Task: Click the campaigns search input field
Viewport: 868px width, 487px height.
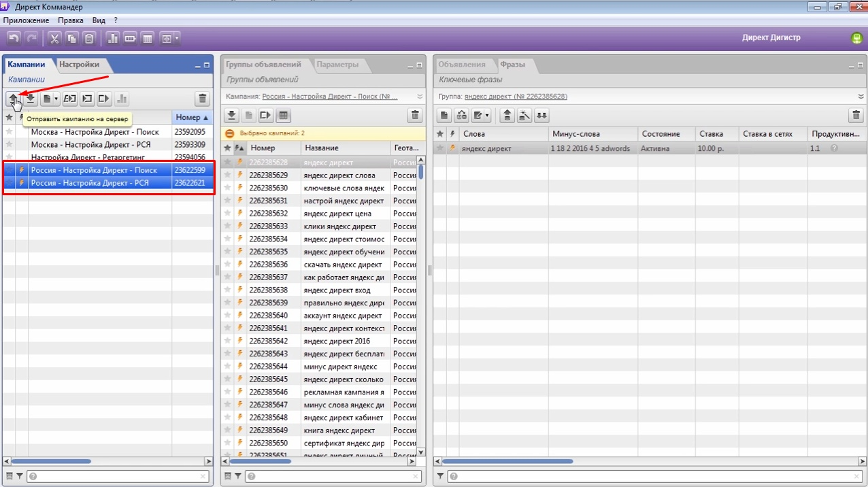Action: tap(118, 477)
